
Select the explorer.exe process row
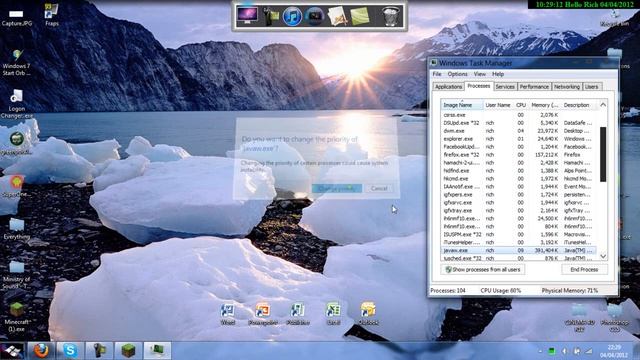click(518, 139)
